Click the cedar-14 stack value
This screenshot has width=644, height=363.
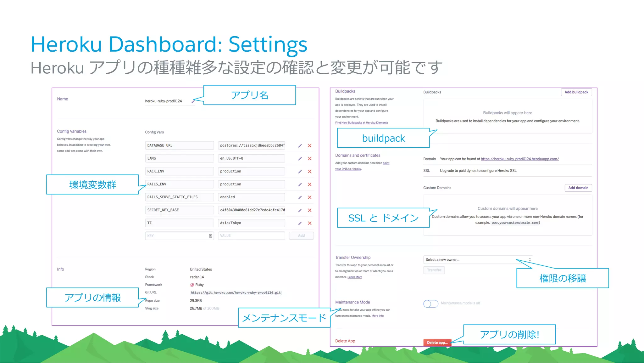tap(197, 277)
